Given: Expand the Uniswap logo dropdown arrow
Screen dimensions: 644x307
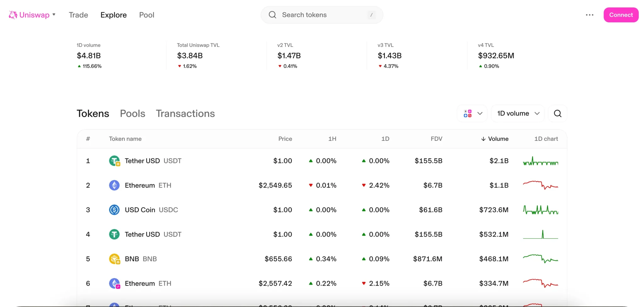Looking at the screenshot, I should 54,14.
